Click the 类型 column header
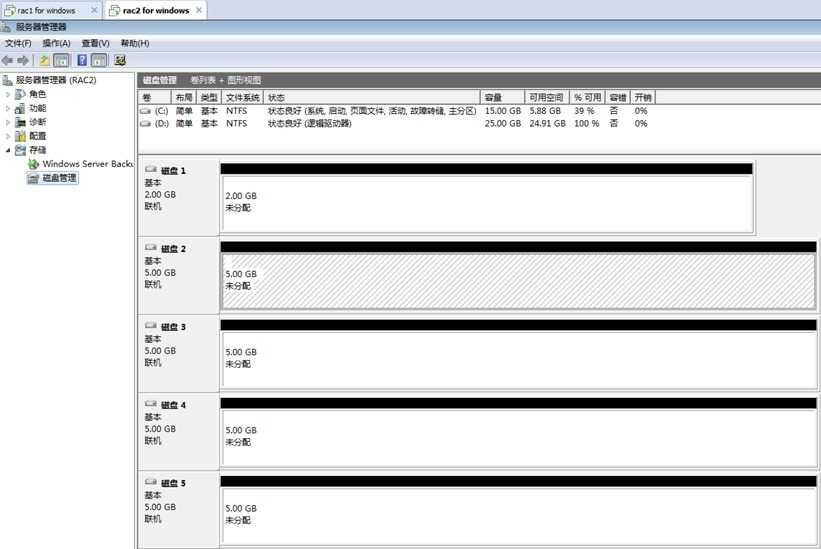 pos(209,97)
